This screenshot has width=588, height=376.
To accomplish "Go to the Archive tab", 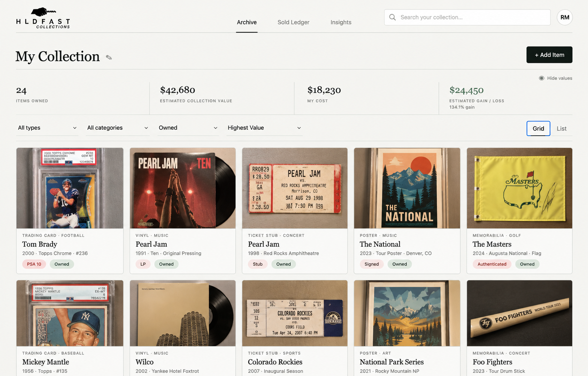I will (247, 22).
